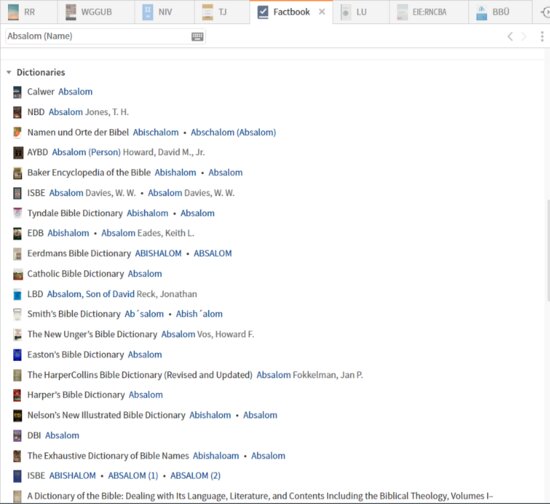550x504 pixels.
Task: Open ABSALOM (2) entry in ISBE
Action: pos(195,476)
